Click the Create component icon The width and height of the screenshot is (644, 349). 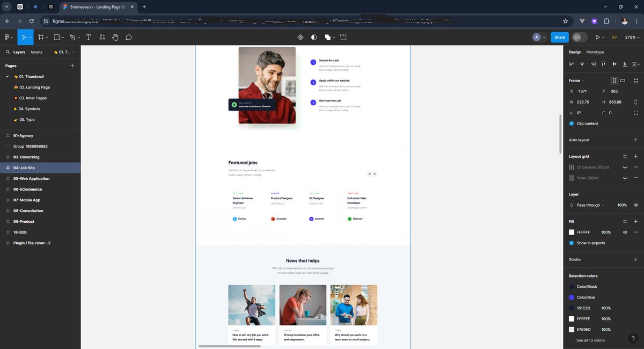point(301,37)
